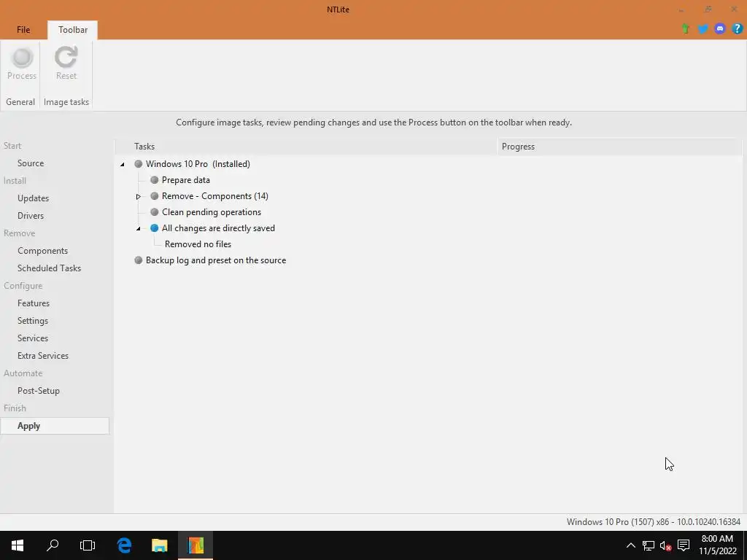Select the Prepare data task row

[x=186, y=180]
